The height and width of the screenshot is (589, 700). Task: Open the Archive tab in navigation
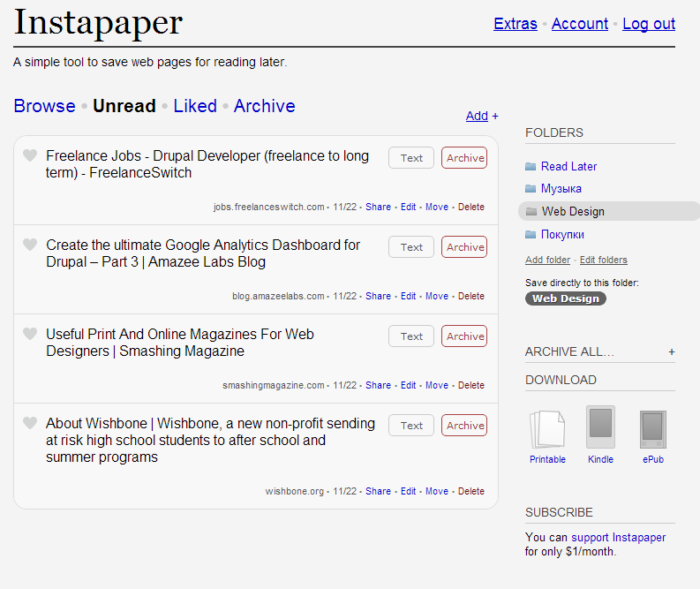click(x=264, y=106)
